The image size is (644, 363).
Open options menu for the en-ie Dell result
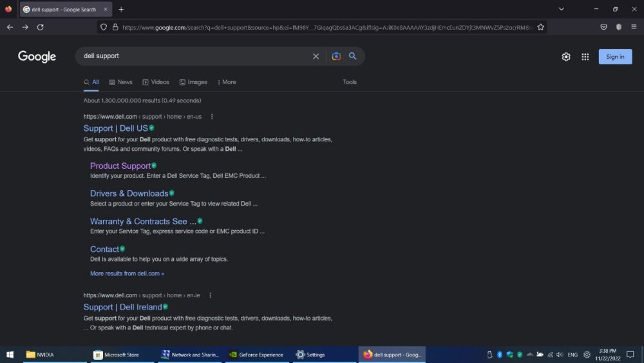211,295
